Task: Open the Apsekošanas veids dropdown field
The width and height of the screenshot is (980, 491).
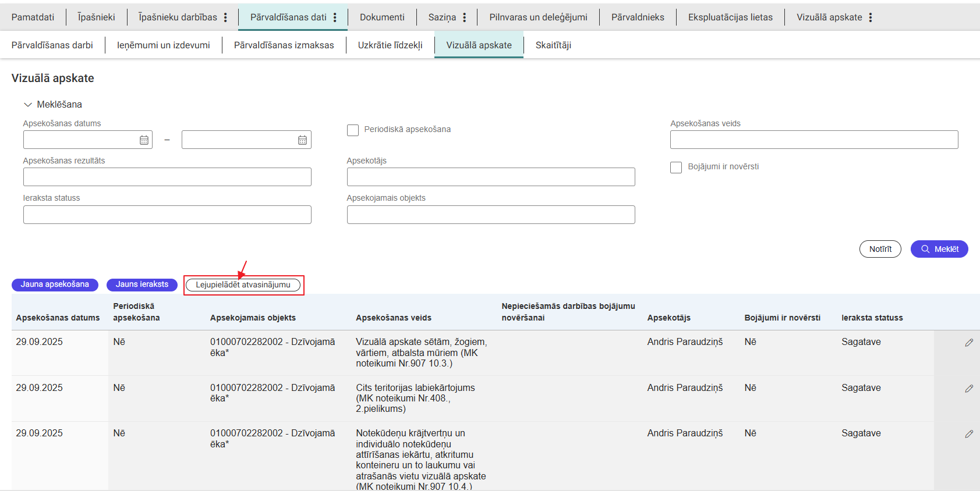Action: 813,140
